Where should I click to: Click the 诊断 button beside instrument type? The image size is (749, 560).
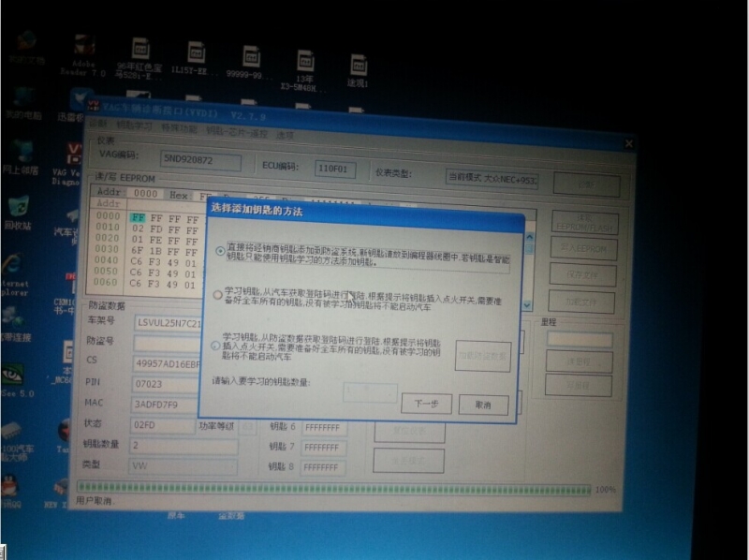tap(587, 184)
